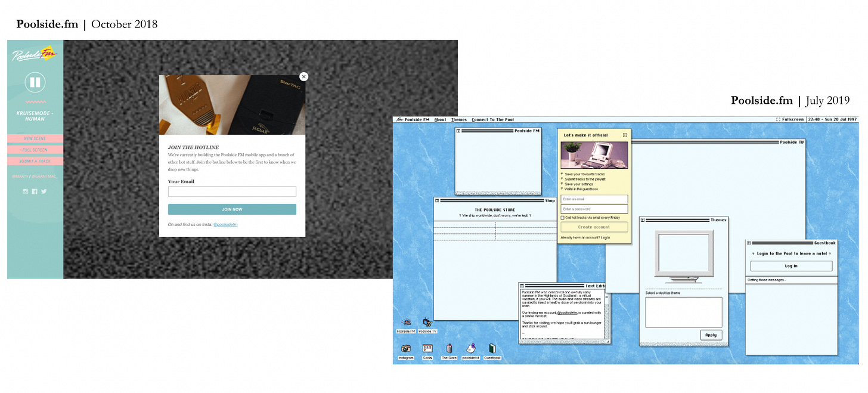Open the Themes menu in the menu bar

[x=459, y=120]
